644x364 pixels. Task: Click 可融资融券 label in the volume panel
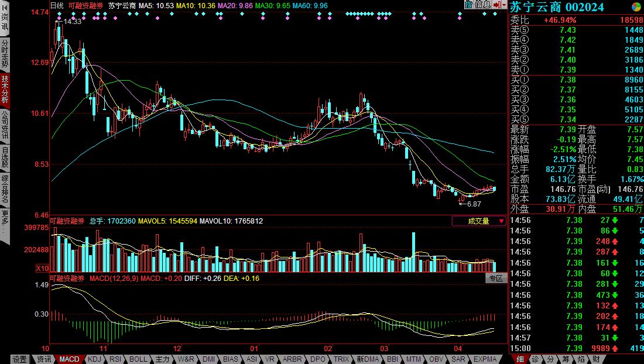coord(67,221)
